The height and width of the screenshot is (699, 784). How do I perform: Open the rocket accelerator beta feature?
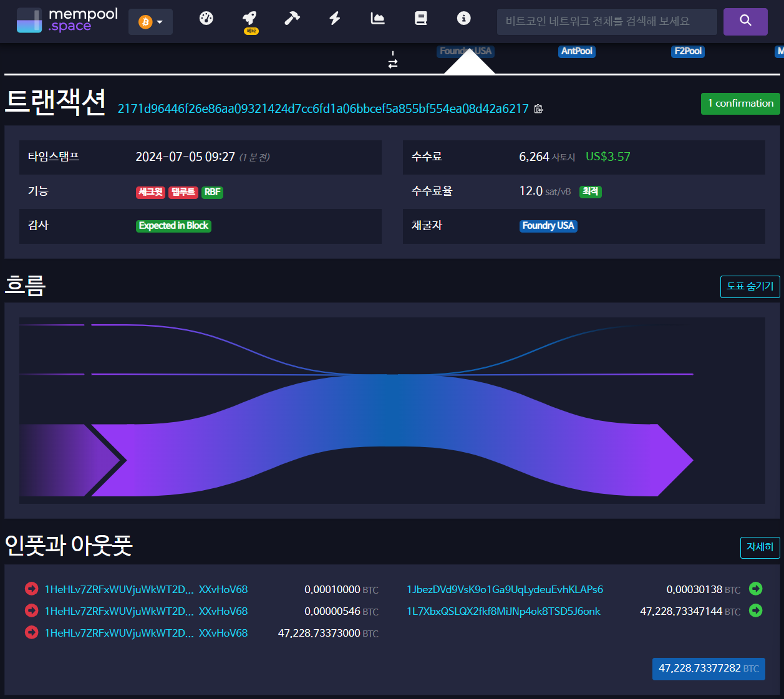(250, 19)
